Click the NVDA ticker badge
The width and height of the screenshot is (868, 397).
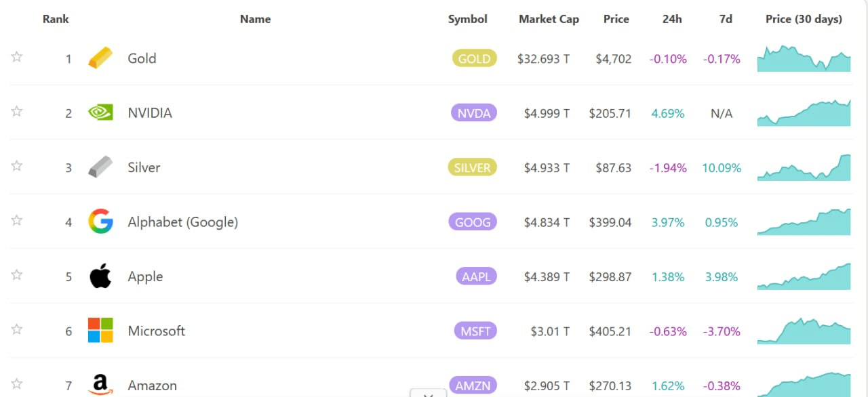474,112
